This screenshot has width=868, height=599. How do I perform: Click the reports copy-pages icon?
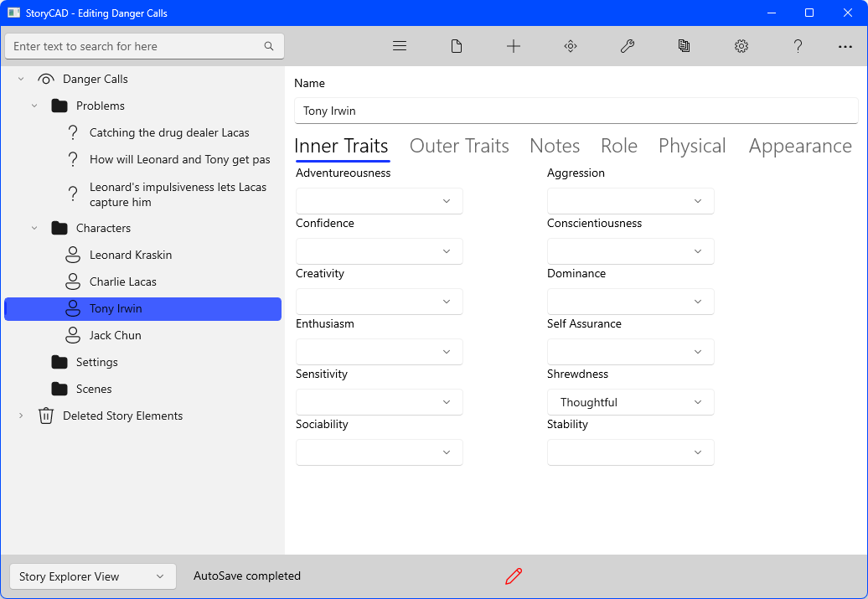(x=685, y=46)
